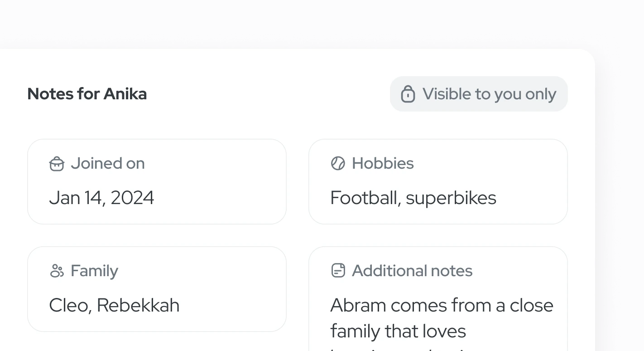
Task: Click the word "close" in the notes
Action: click(531, 305)
